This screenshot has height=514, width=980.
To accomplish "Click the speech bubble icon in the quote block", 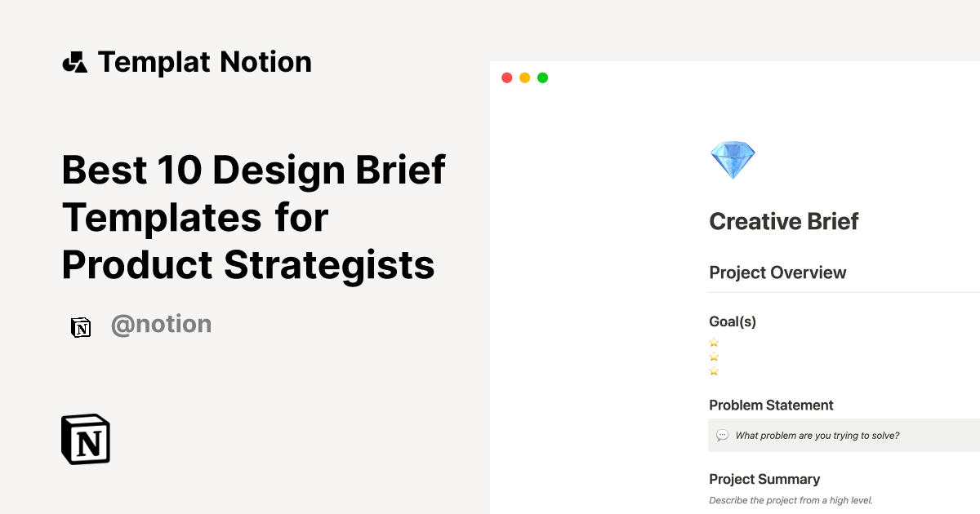I will click(x=722, y=435).
